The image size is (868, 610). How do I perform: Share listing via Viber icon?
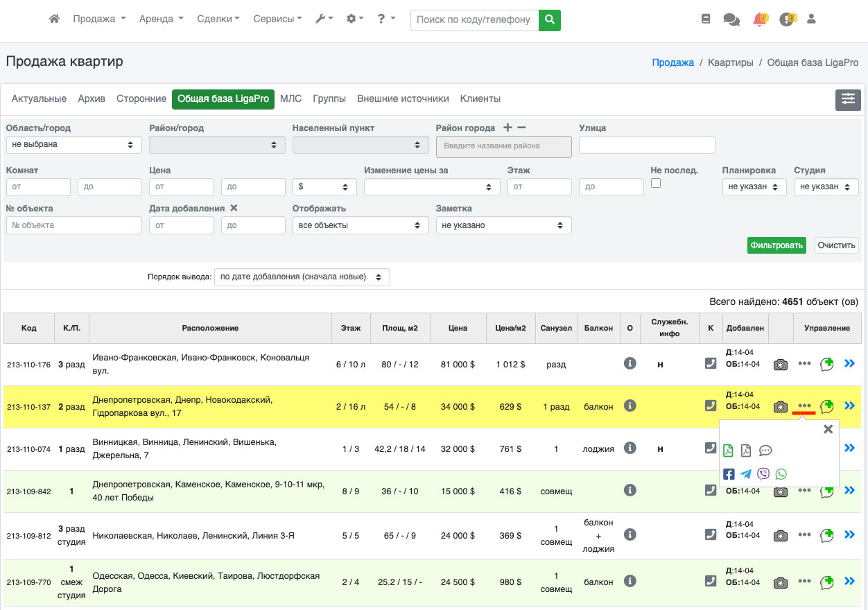tap(763, 474)
